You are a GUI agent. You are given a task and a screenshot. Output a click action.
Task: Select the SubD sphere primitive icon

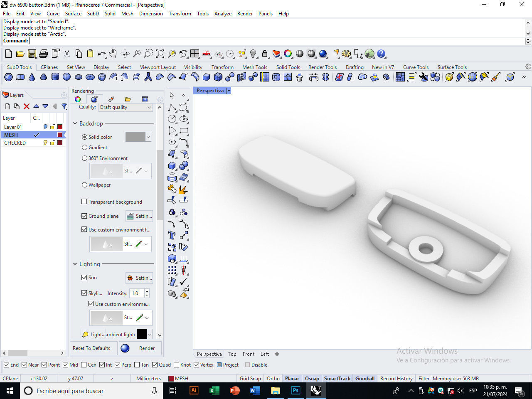pos(67,77)
